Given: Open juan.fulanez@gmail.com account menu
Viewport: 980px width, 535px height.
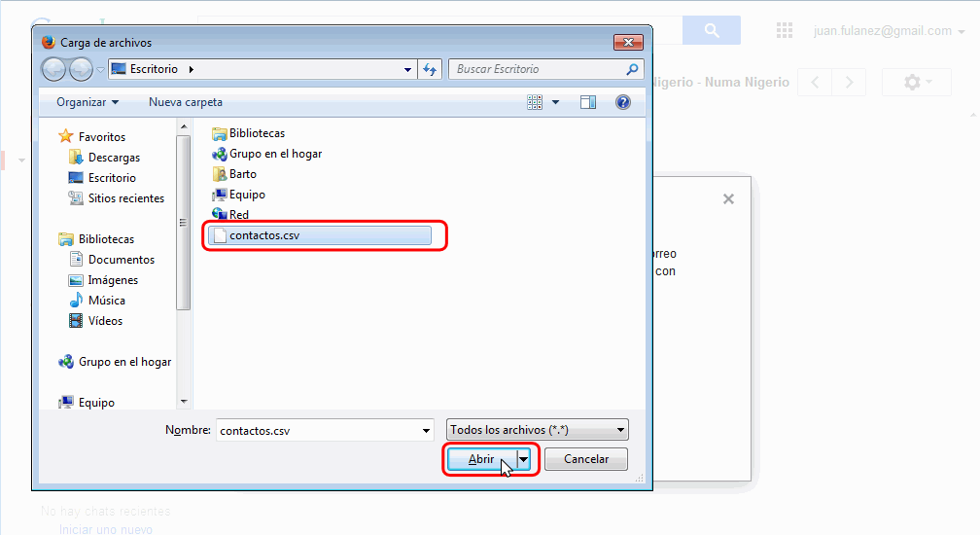Looking at the screenshot, I should coord(889,30).
